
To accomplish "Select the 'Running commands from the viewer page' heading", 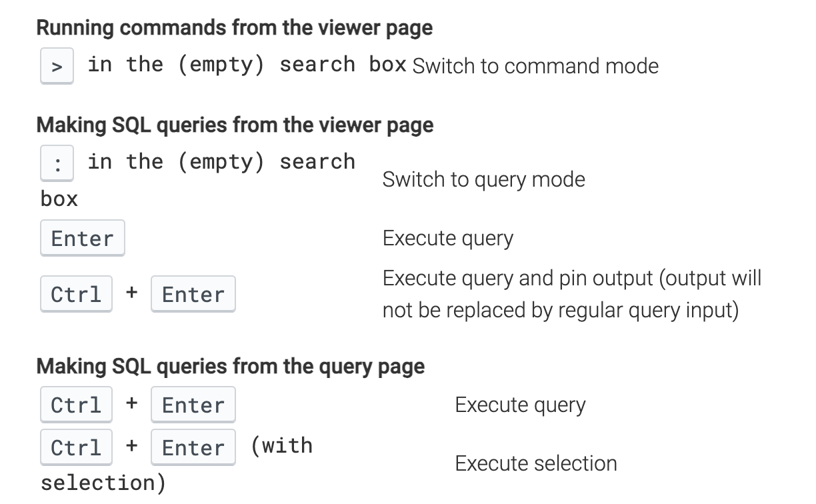I will pos(234,28).
